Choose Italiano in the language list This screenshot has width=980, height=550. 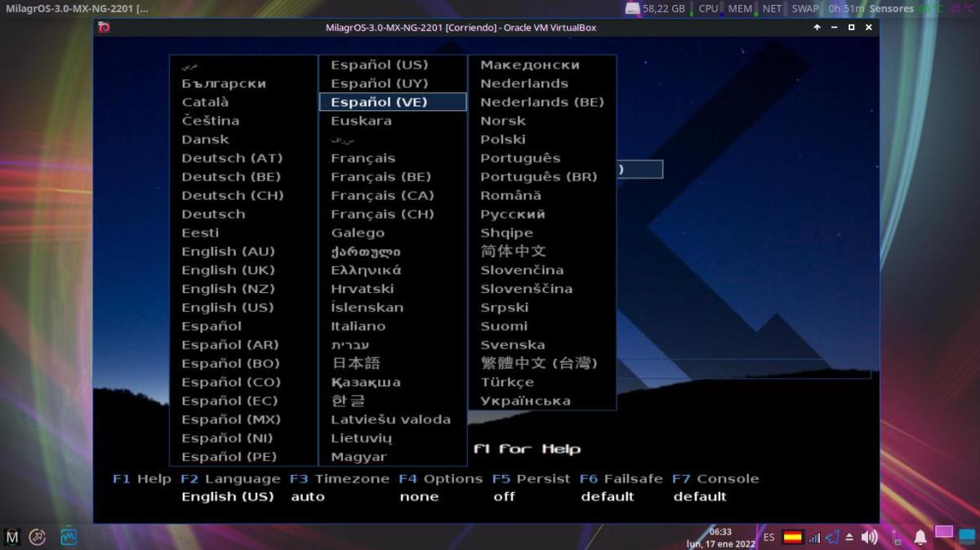[x=358, y=326]
